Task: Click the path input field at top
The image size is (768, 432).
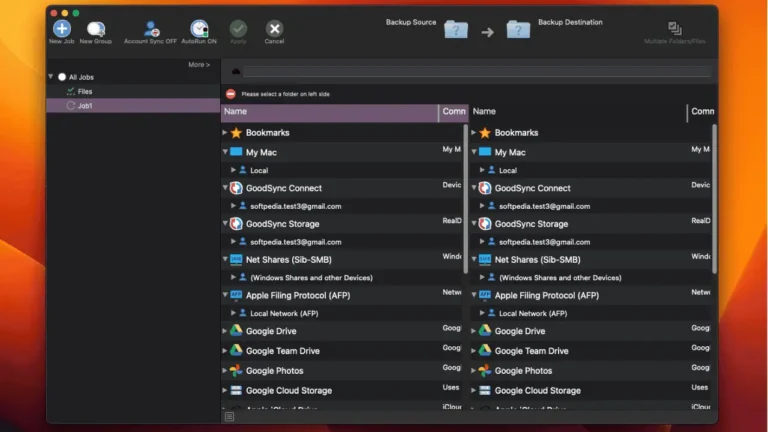Action: pyautogui.click(x=477, y=72)
